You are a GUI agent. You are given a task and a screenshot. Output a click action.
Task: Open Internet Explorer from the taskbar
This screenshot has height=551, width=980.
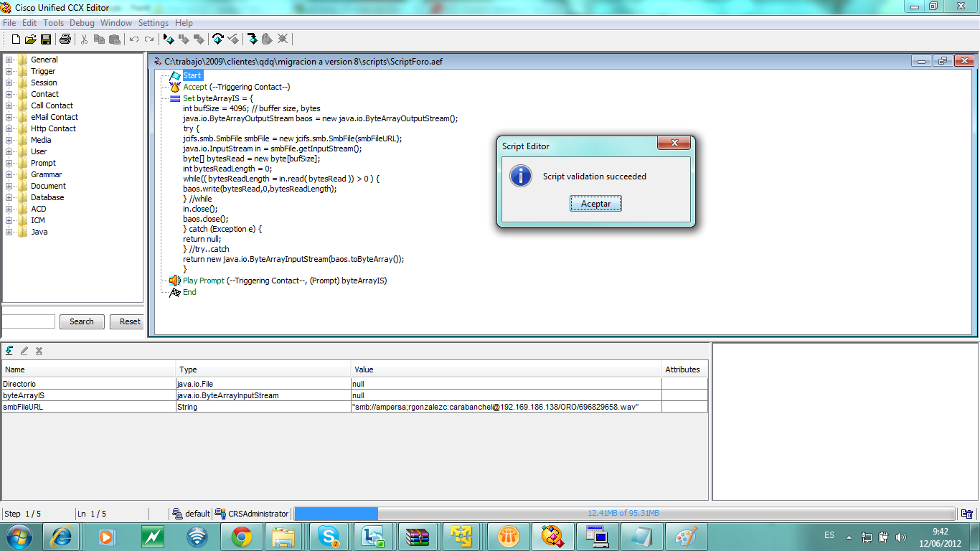61,537
